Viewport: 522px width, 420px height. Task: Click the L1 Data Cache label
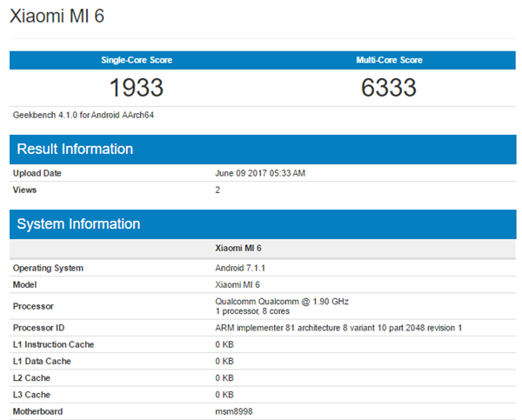pyautogui.click(x=42, y=361)
